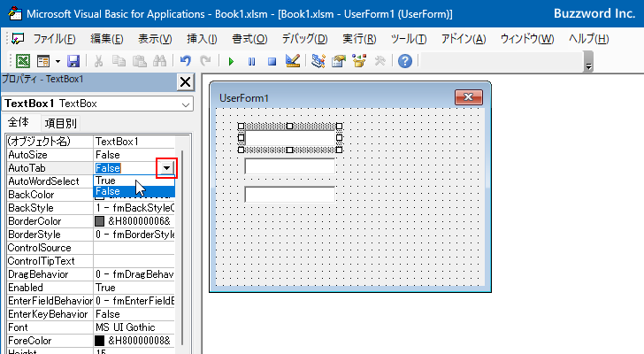Viewport: 644px width, 354px height.
Task: Redo the last action
Action: 205,61
